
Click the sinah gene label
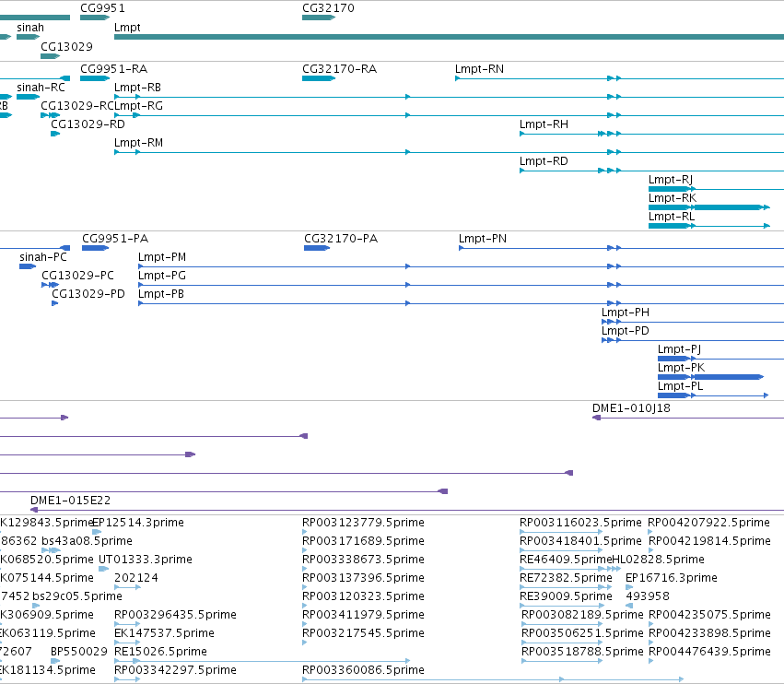coord(30,28)
